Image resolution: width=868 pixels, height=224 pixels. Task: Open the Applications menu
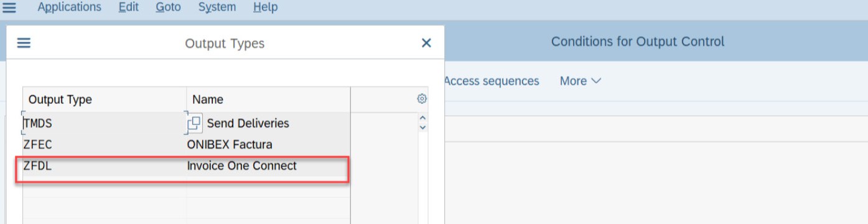click(69, 7)
